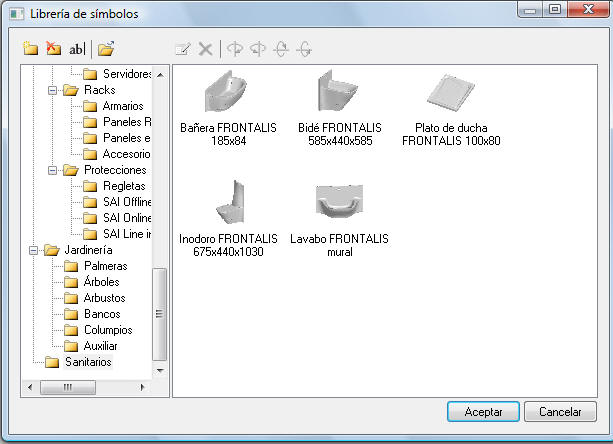Select the Armarios folder
The height and width of the screenshot is (444, 613).
[113, 106]
